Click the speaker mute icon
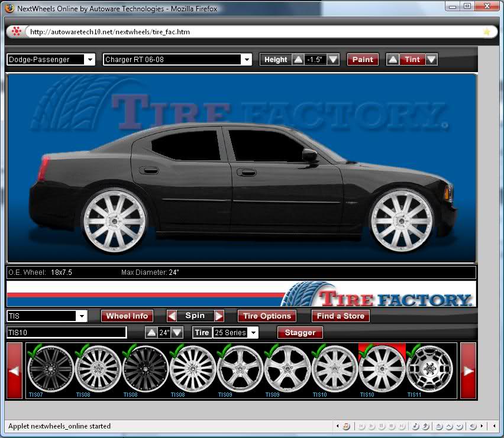The image size is (504, 438). [x=473, y=426]
